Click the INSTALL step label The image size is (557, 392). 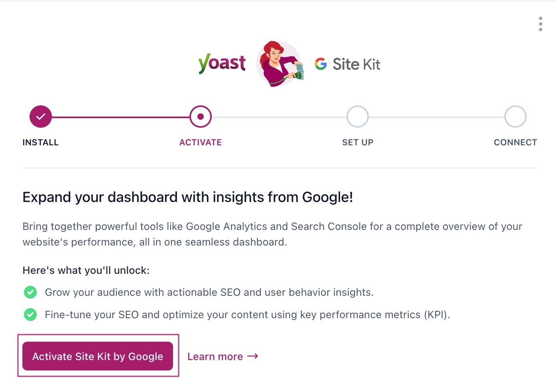coord(41,143)
